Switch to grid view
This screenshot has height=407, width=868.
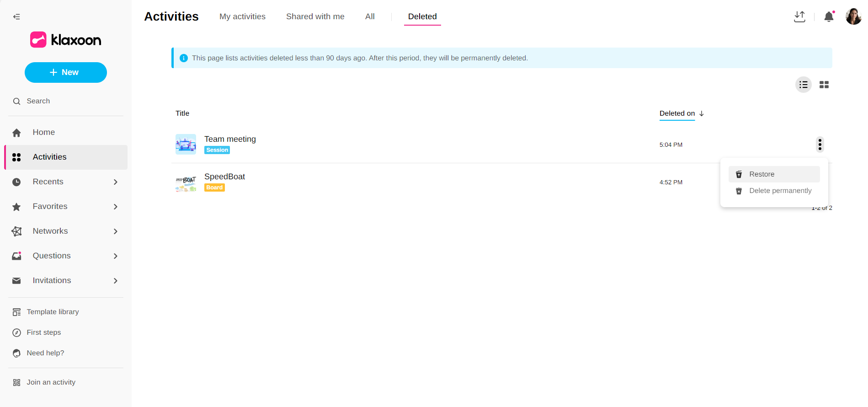coord(824,85)
